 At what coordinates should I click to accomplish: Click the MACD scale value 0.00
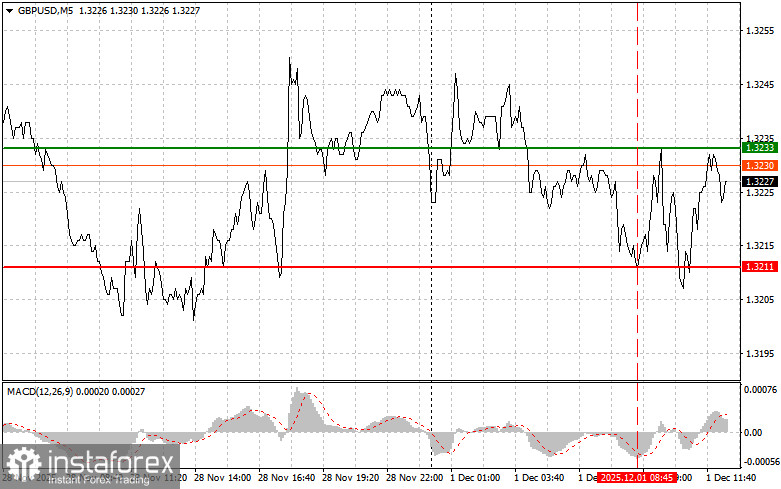click(753, 433)
